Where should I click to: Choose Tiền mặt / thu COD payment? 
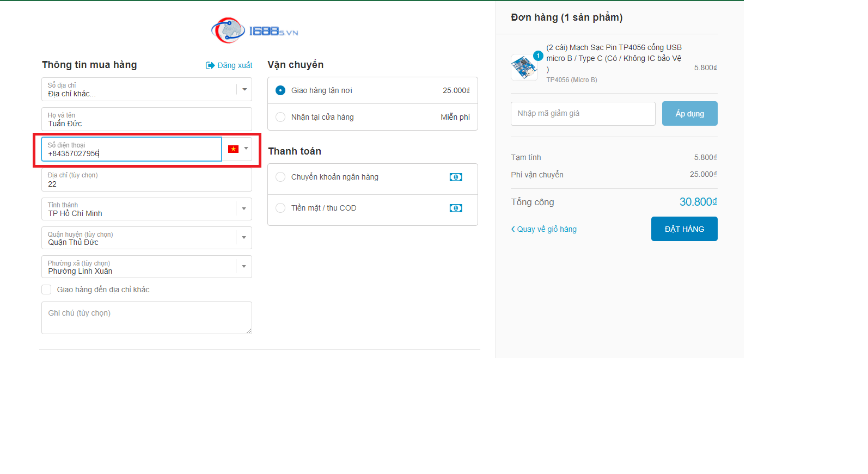pyautogui.click(x=280, y=208)
